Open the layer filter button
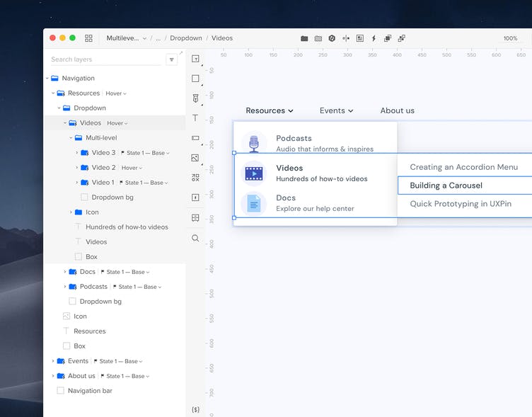 171,60
